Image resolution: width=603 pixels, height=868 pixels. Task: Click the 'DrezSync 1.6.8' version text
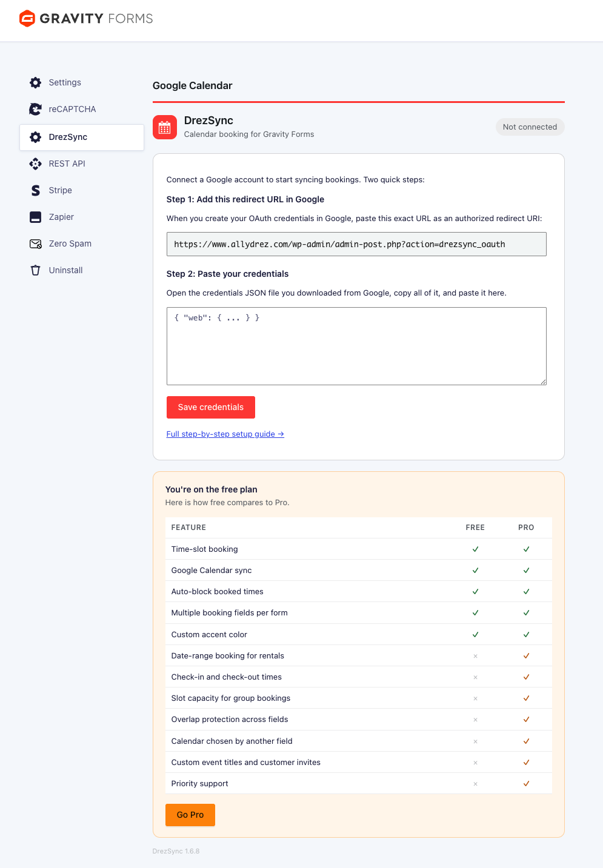coord(176,851)
